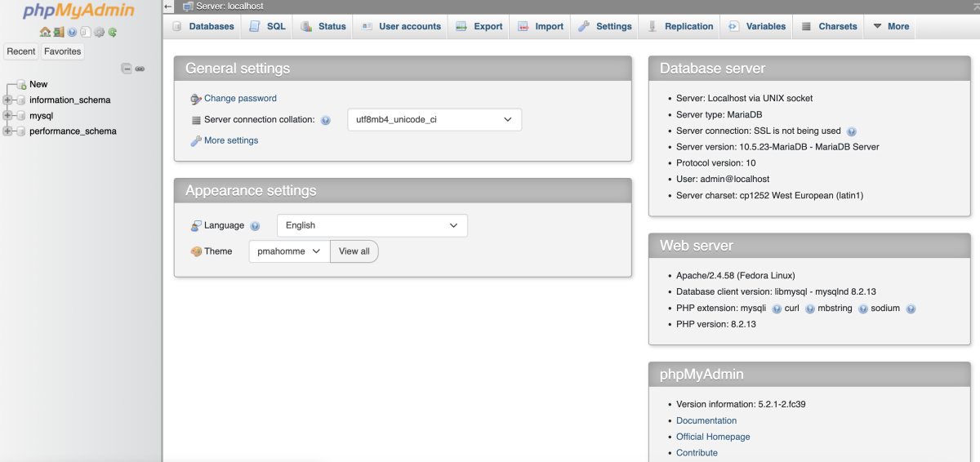Click the performance_schema database cylinder icon

point(21,131)
